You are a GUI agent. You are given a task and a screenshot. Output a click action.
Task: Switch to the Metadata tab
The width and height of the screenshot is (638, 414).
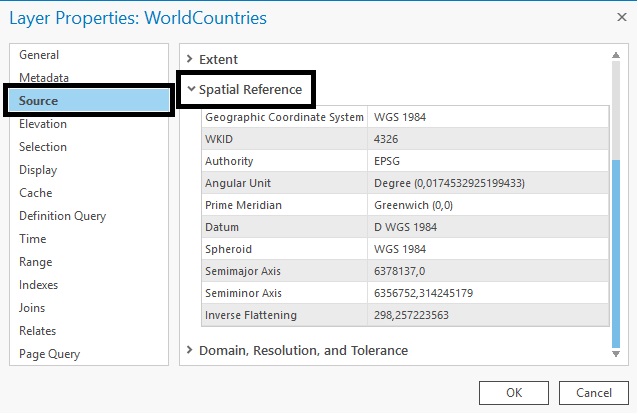[44, 78]
